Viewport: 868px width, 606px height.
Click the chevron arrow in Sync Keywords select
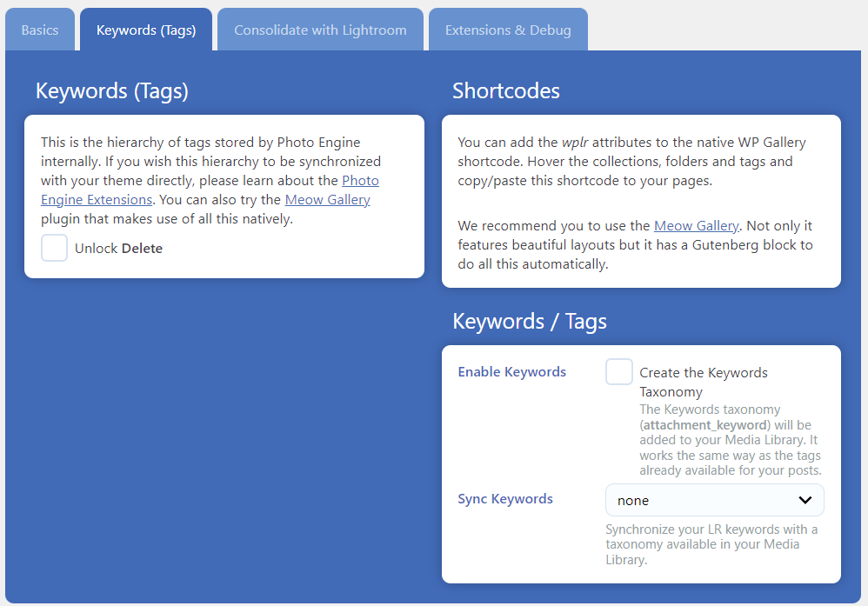click(x=805, y=500)
